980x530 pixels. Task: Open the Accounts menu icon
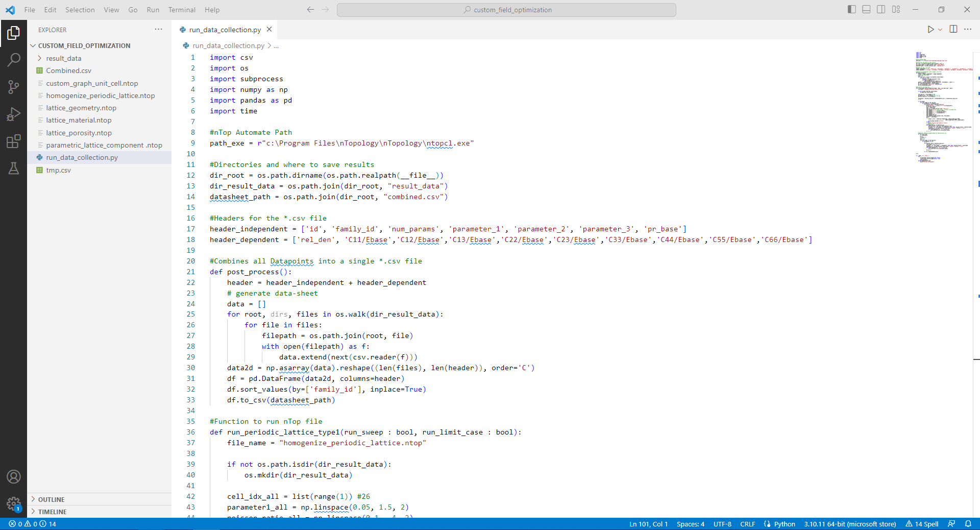tap(14, 477)
